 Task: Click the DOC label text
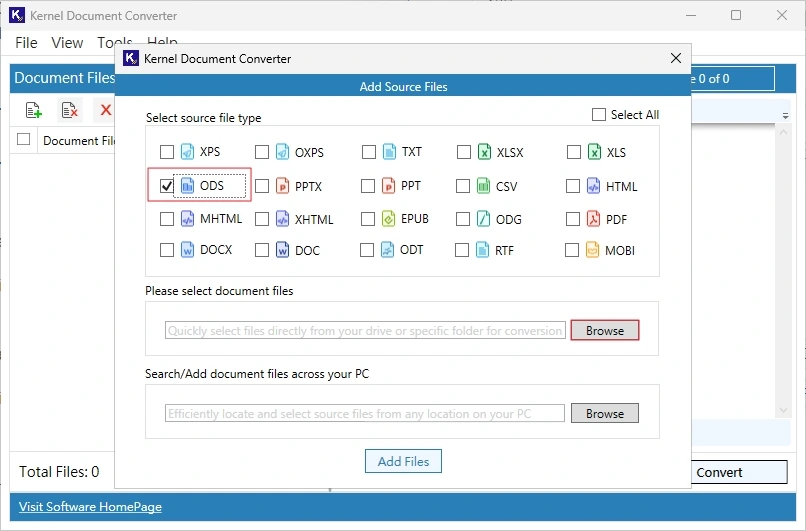[x=307, y=250]
